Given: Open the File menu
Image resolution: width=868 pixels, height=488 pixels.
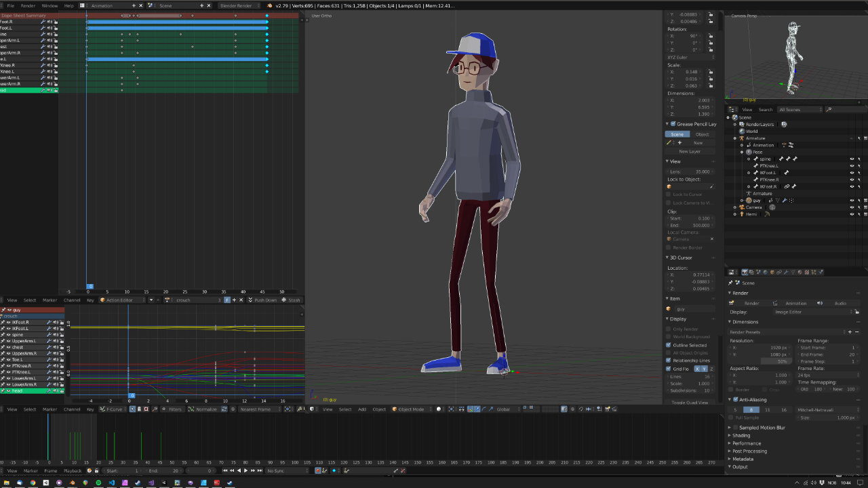Looking at the screenshot, I should pos(10,5).
